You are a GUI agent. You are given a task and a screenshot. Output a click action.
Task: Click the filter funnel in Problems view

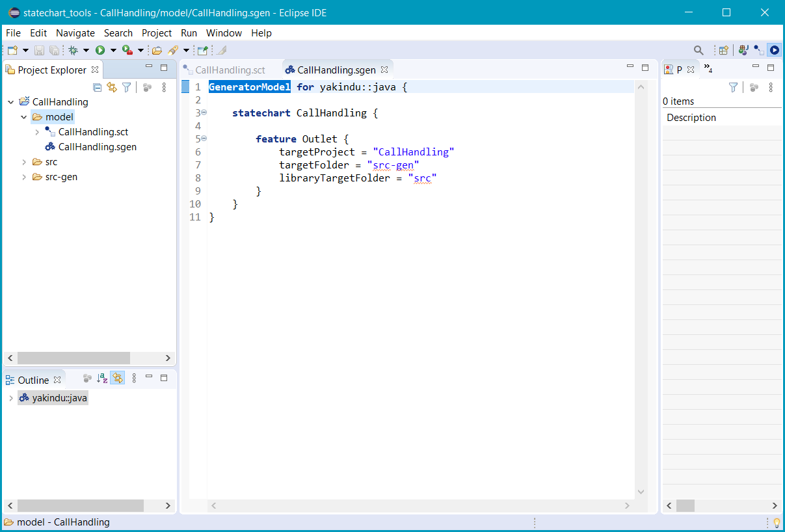point(734,87)
